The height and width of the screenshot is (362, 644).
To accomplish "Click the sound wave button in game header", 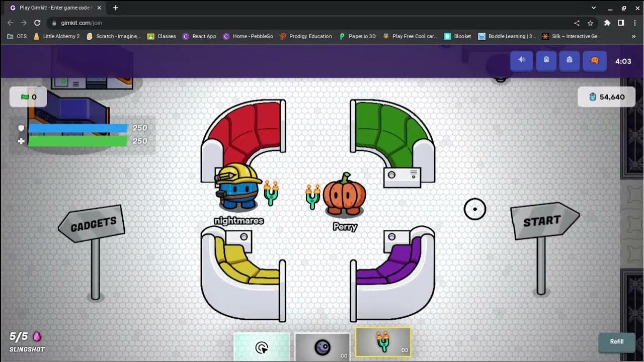I will point(522,60).
